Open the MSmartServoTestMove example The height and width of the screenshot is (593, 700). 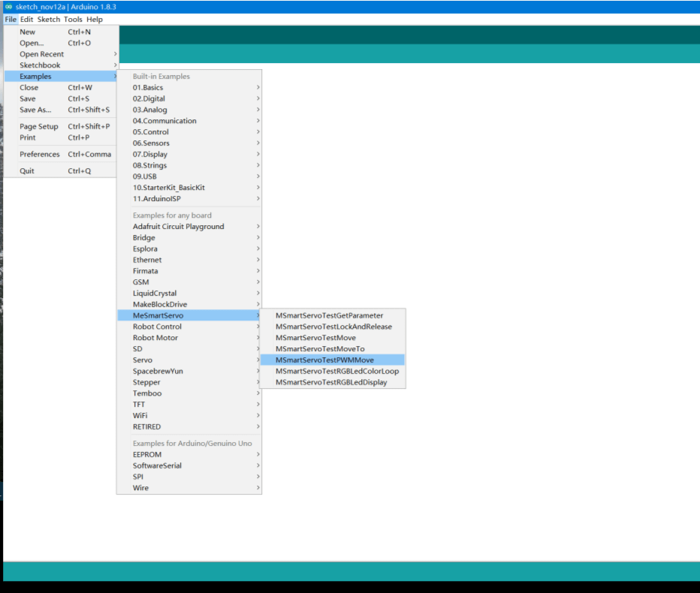pos(333,338)
